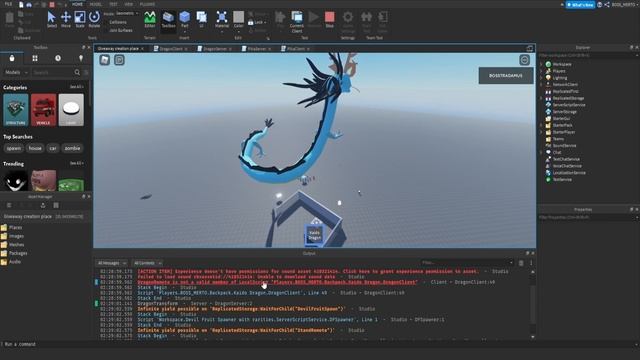The image size is (640, 360).
Task: Open the Terrain Editor
Action: tap(150, 19)
